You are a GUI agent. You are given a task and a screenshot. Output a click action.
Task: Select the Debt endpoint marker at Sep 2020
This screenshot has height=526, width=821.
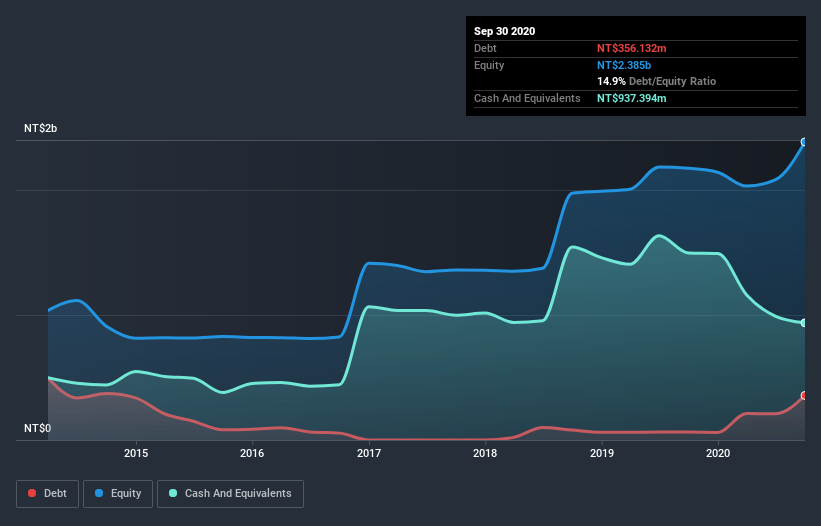click(x=804, y=396)
